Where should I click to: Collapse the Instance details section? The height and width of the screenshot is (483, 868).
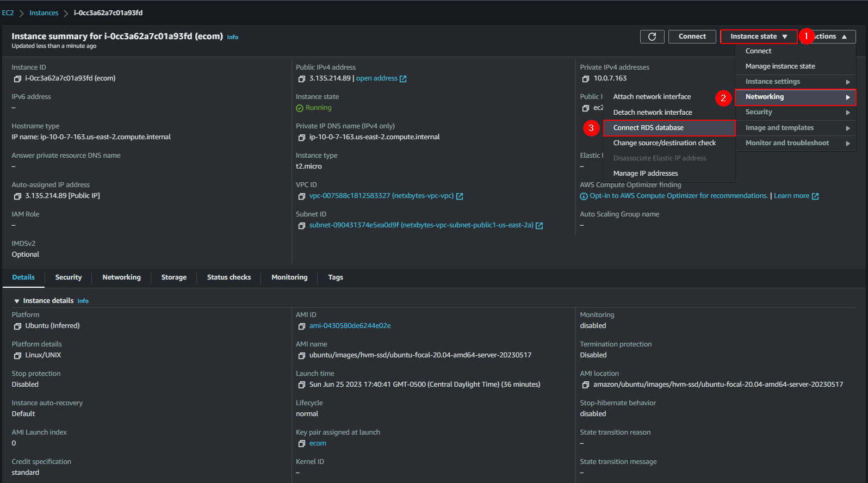17,301
